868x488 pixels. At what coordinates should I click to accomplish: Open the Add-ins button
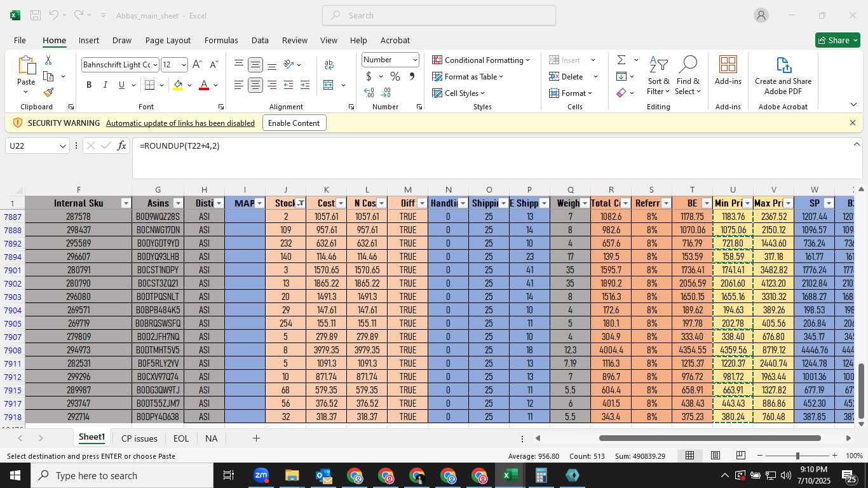[x=728, y=70]
